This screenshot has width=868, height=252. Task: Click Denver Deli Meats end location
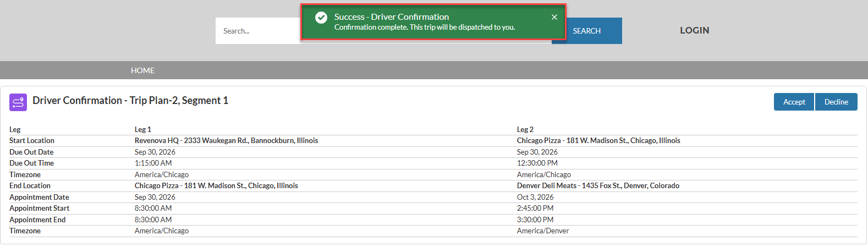pyautogui.click(x=598, y=186)
